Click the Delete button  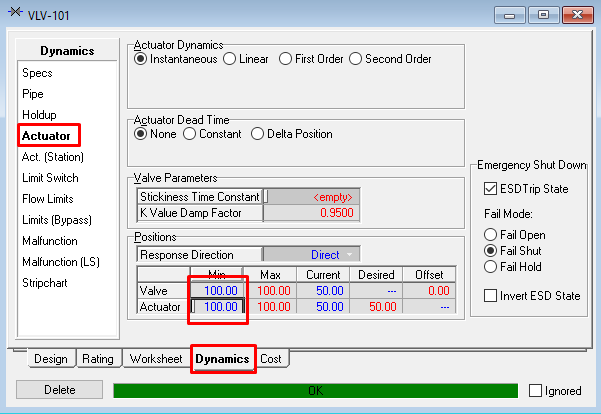click(x=59, y=390)
